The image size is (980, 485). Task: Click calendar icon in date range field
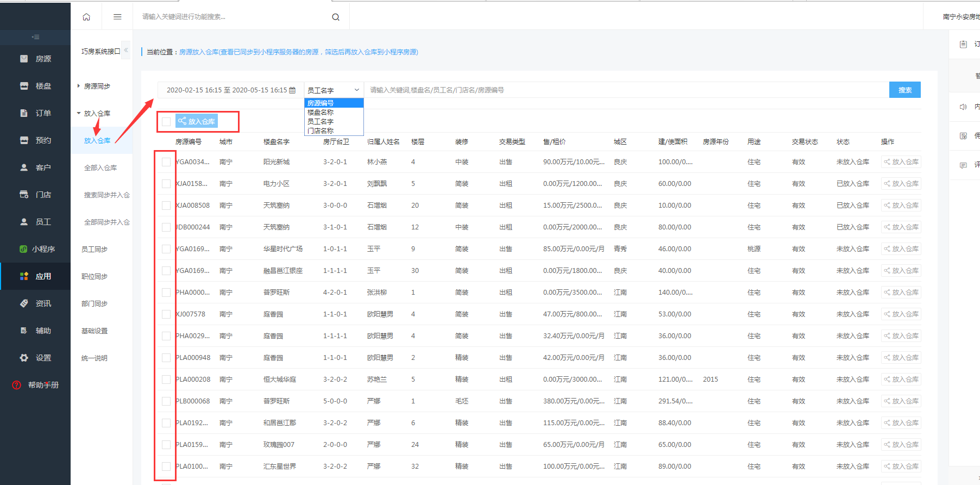coord(292,90)
